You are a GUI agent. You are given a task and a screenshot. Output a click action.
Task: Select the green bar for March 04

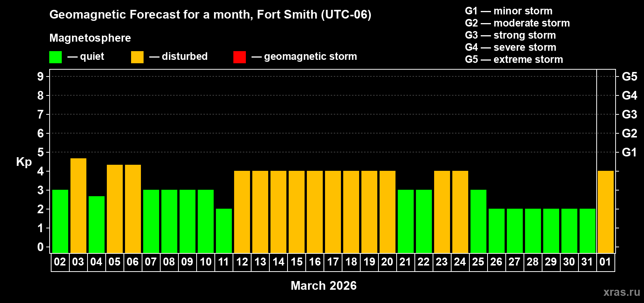coord(97,225)
